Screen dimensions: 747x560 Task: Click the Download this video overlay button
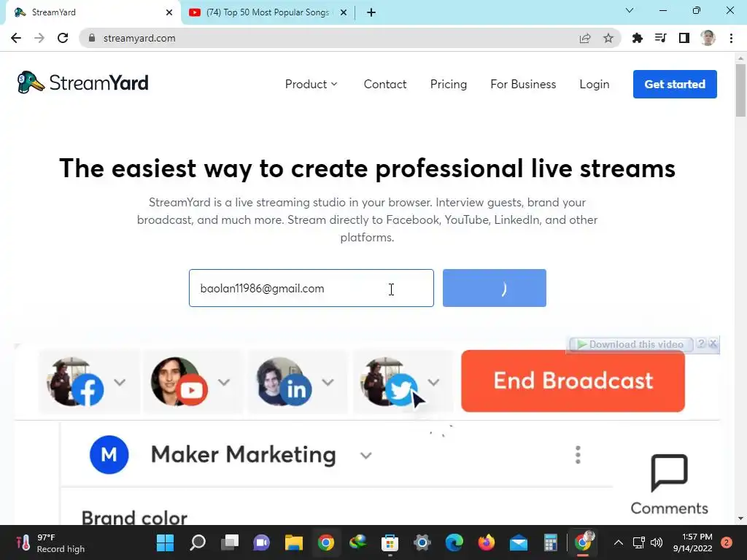[x=630, y=344]
